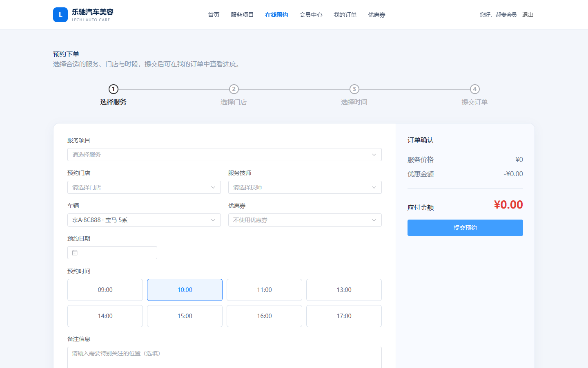Open the 不使用优惠券 coupon dropdown
The height and width of the screenshot is (368, 588).
(x=305, y=220)
